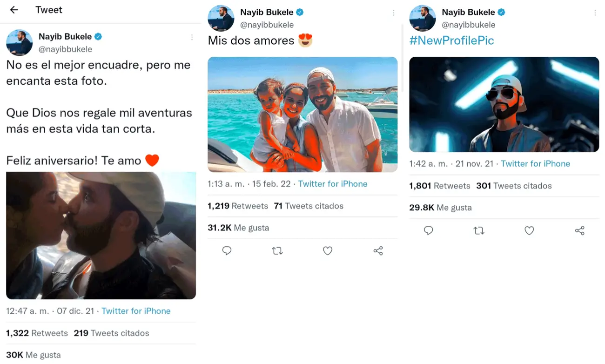Open the cartoon avatar image
Viewport: 605px width, 364px height.
504,104
